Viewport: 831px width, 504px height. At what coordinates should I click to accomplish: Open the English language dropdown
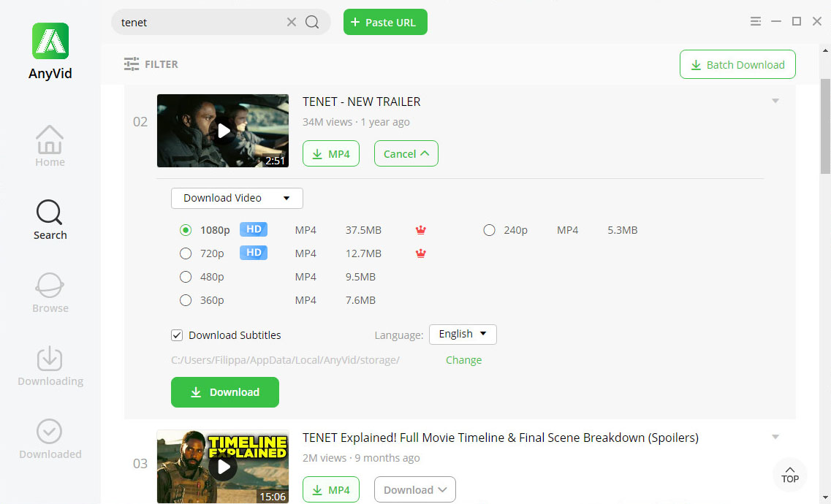463,335
